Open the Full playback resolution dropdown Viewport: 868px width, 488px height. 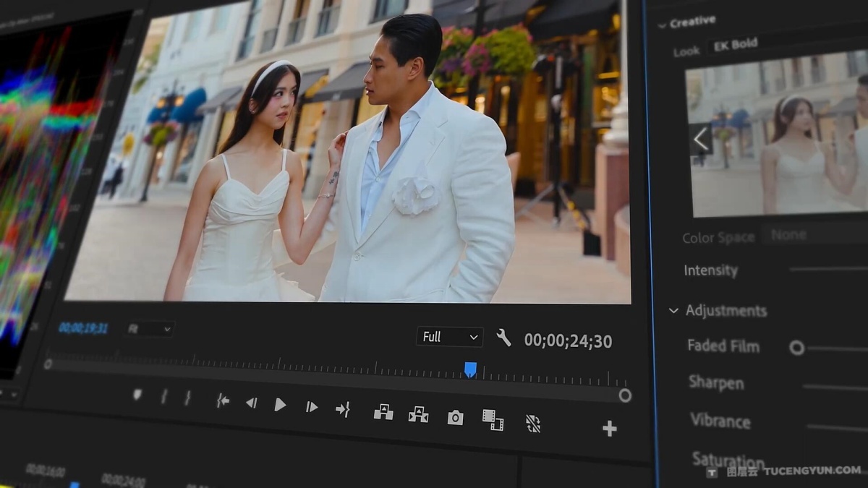pos(450,337)
